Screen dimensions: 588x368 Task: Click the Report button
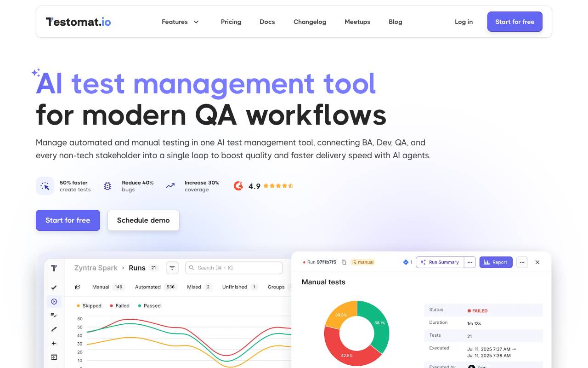tap(496, 262)
